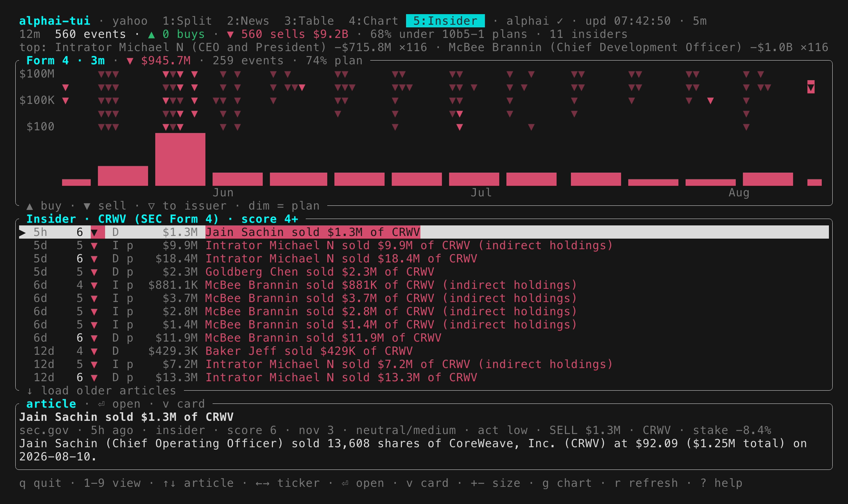Click the '$100M' chart axis label
The width and height of the screenshot is (848, 504).
click(x=37, y=74)
